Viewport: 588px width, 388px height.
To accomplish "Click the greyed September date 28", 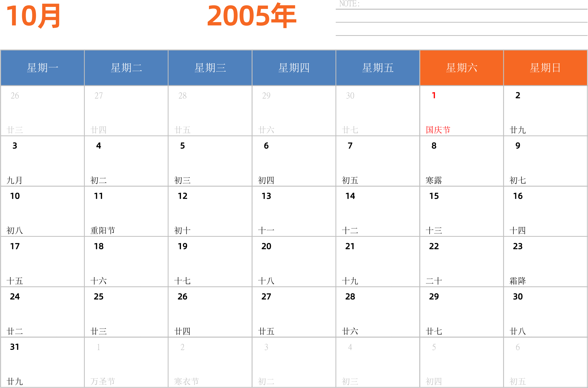I will tap(183, 96).
